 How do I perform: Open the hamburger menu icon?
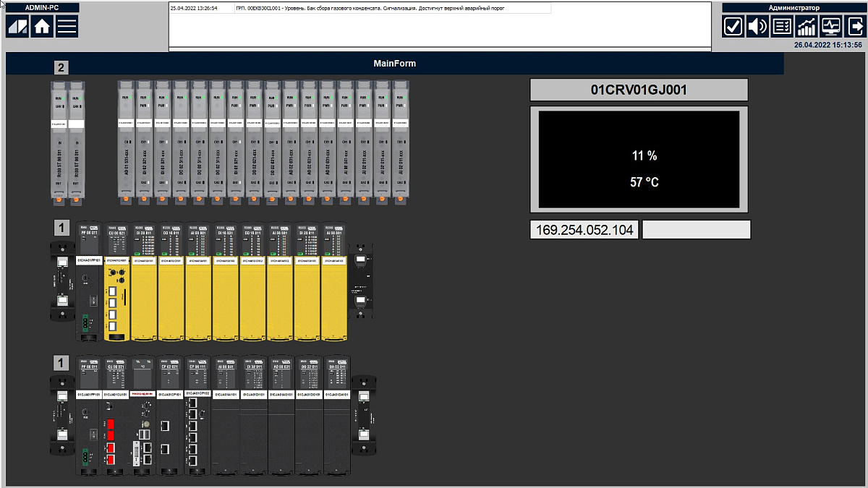(x=67, y=26)
